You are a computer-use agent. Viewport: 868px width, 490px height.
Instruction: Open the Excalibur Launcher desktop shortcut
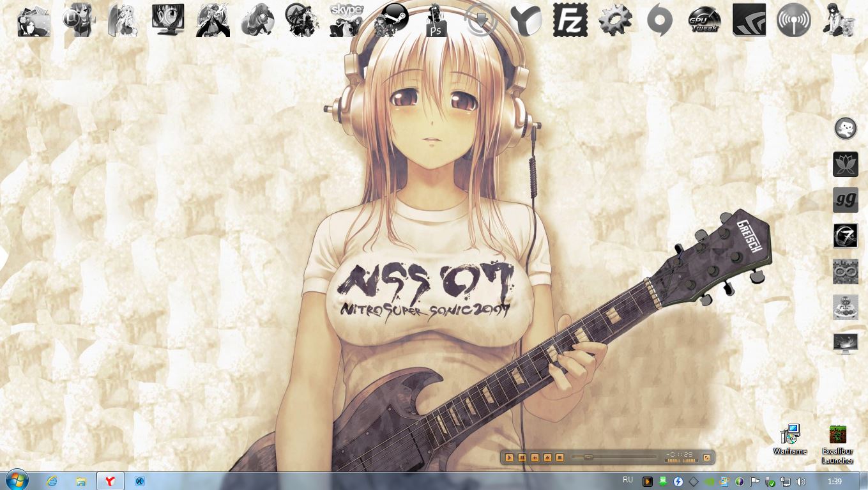coord(837,444)
